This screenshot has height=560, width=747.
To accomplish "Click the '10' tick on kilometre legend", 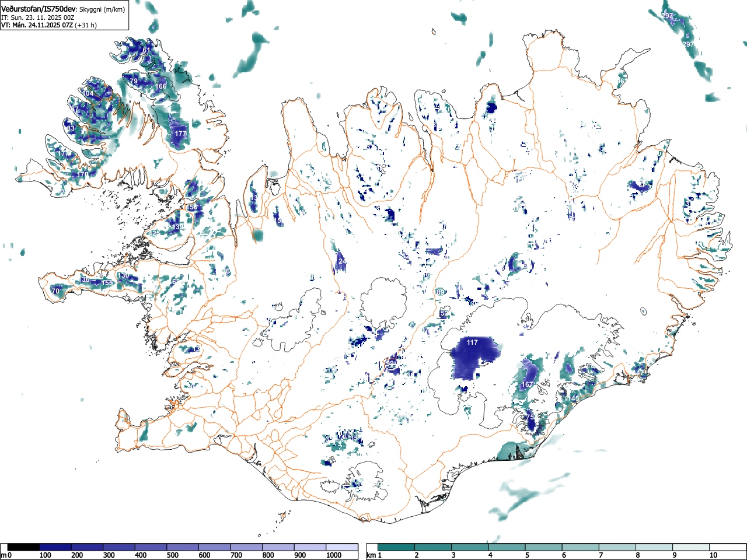I will [713, 555].
